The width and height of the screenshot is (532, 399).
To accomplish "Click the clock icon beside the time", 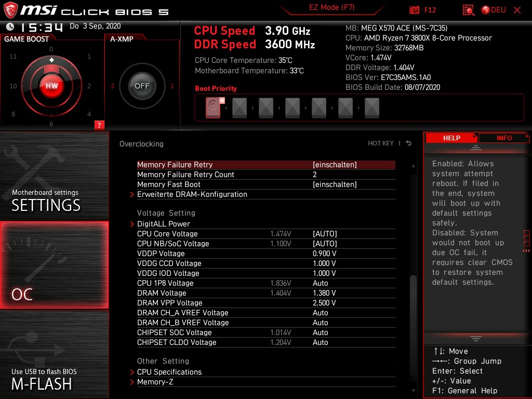I will pyautogui.click(x=10, y=26).
